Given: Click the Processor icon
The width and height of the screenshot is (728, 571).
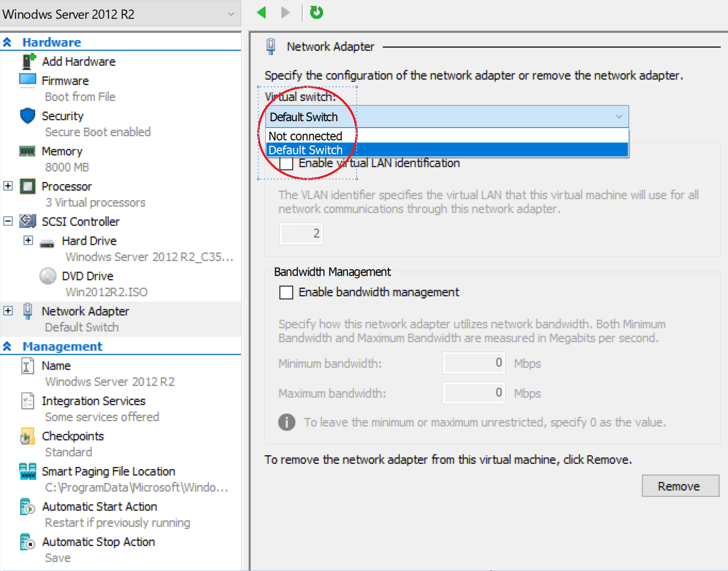Looking at the screenshot, I should tap(27, 186).
